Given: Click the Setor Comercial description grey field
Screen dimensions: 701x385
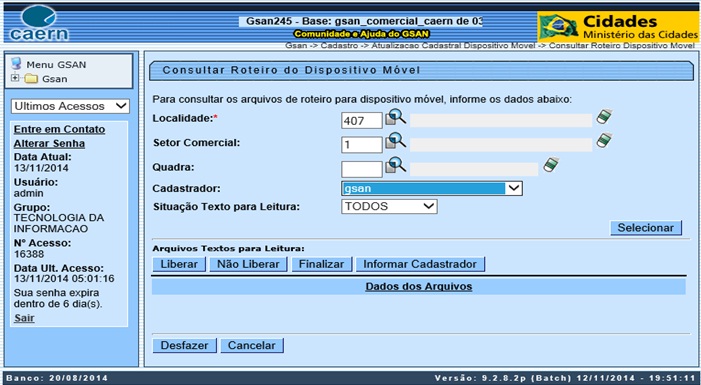Looking at the screenshot, I should coord(501,144).
